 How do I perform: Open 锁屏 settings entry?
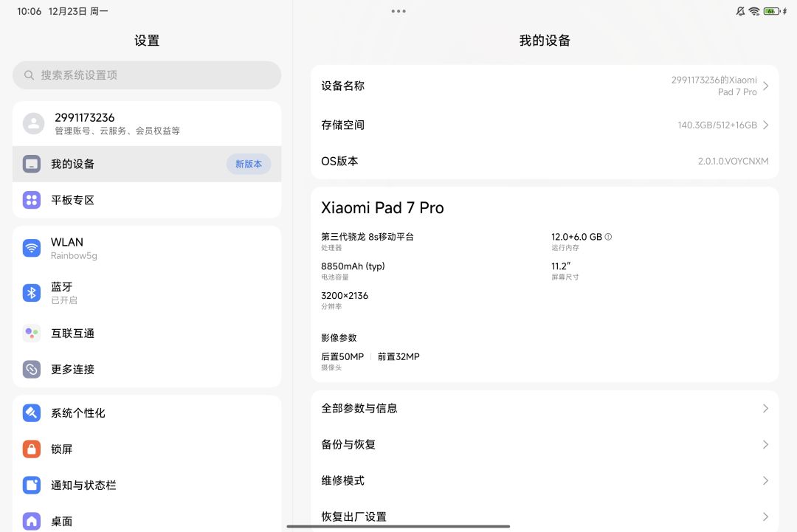pyautogui.click(x=147, y=449)
